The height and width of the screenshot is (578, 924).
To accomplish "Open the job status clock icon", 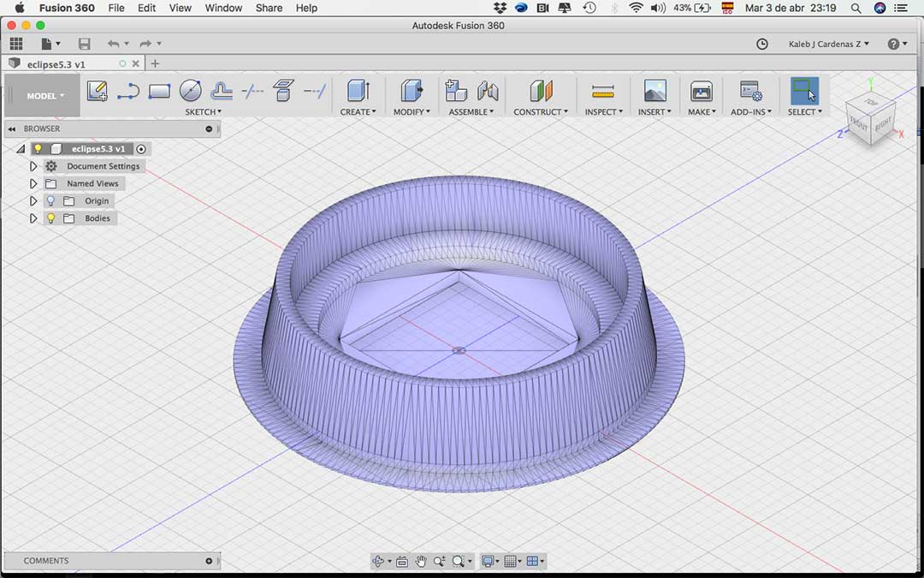I will click(x=762, y=44).
